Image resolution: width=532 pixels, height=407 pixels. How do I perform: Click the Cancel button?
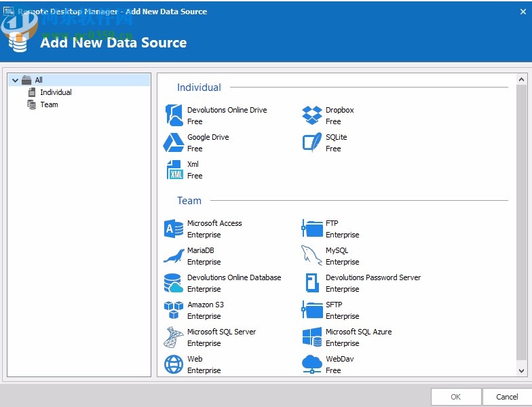(507, 397)
